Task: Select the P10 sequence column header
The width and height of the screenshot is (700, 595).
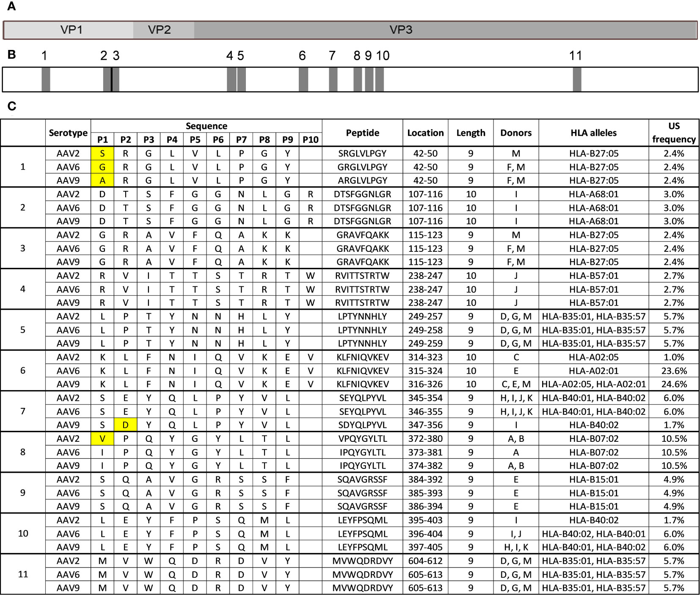Action: [x=311, y=140]
